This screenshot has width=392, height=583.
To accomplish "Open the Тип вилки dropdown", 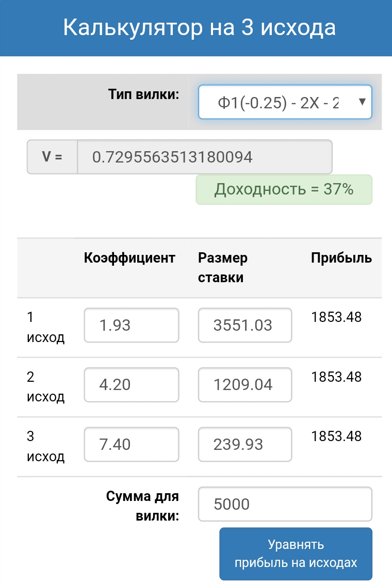I will pos(285,102).
